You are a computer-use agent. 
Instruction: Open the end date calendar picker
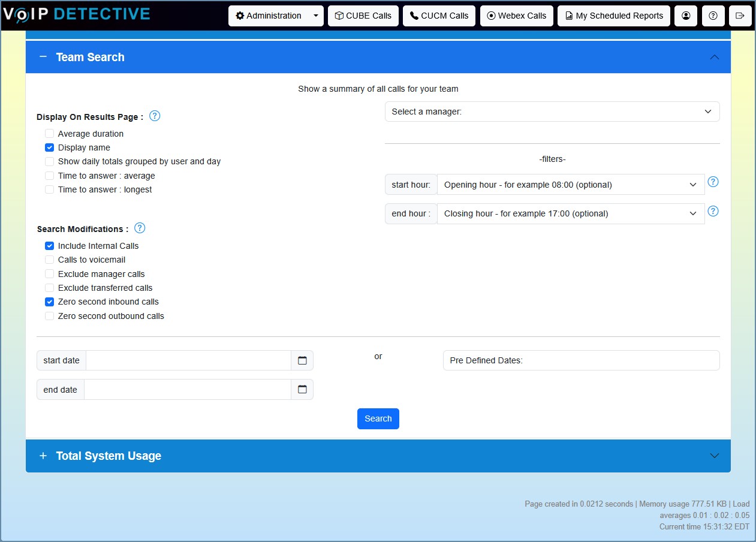click(302, 390)
